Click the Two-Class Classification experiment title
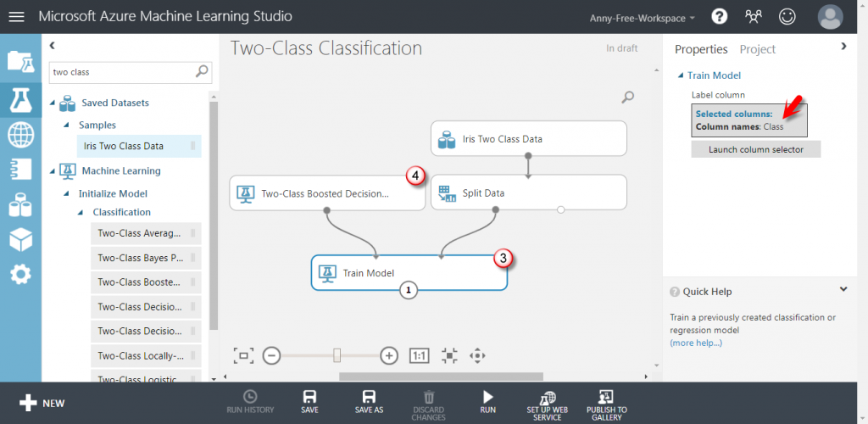 pos(325,48)
